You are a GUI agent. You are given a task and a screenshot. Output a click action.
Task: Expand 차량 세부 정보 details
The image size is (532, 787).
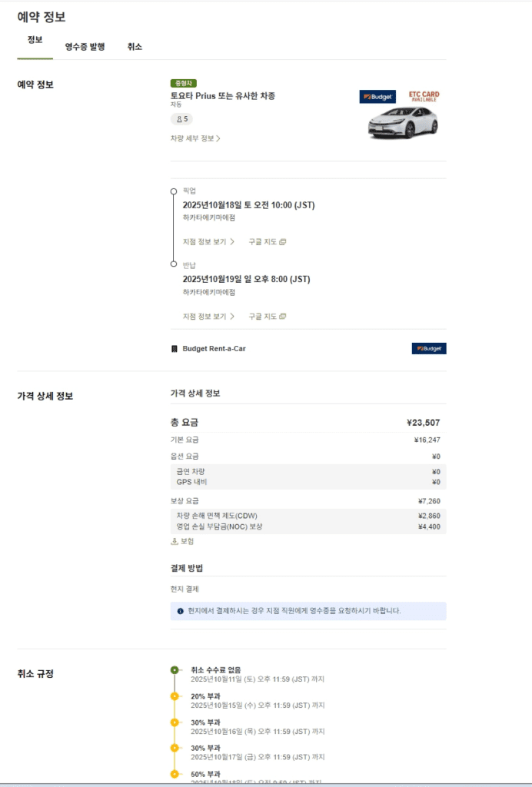pyautogui.click(x=195, y=139)
